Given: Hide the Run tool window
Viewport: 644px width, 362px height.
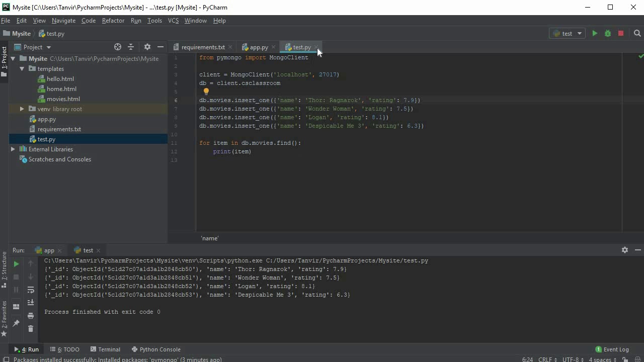Looking at the screenshot, I should click(x=638, y=250).
